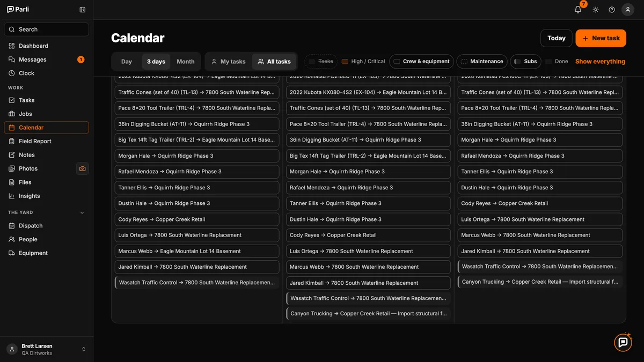Open Cody Reyes → Copper Creek Retail in first column

[197, 219]
